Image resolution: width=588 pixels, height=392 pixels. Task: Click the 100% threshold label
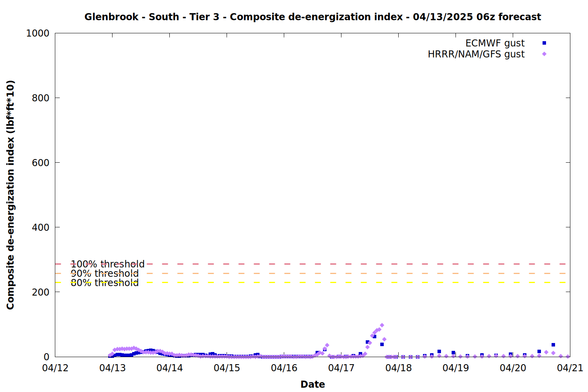point(107,264)
